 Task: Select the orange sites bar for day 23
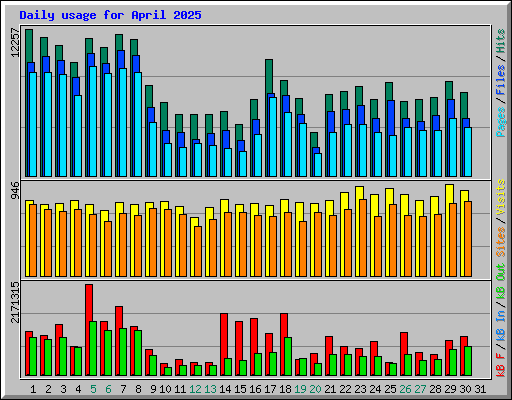[x=363, y=238]
